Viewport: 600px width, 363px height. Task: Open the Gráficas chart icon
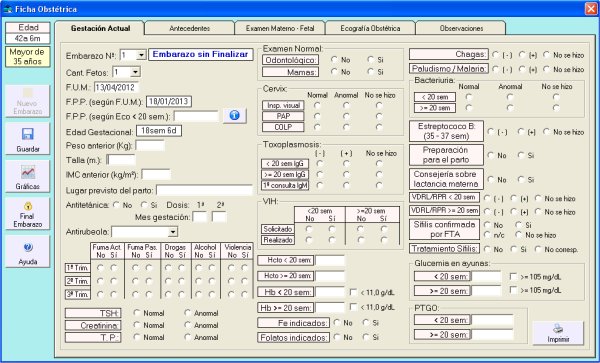coord(28,172)
